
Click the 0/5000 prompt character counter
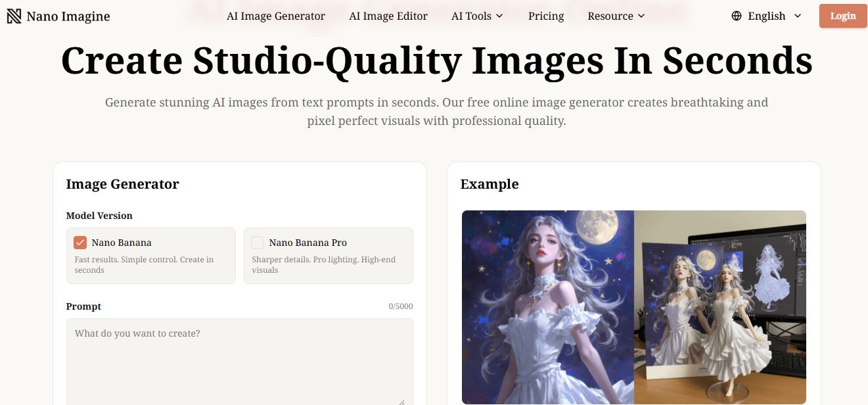pos(400,306)
